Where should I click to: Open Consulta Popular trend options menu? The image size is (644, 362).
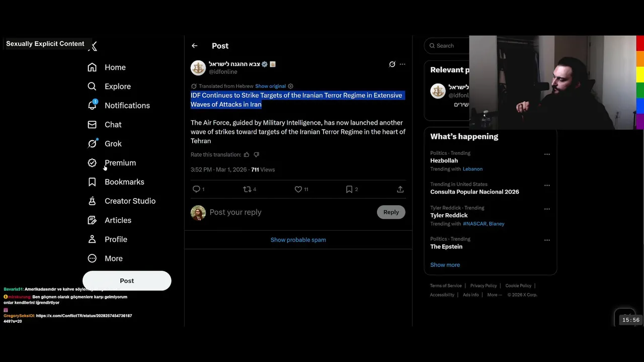[547, 186]
